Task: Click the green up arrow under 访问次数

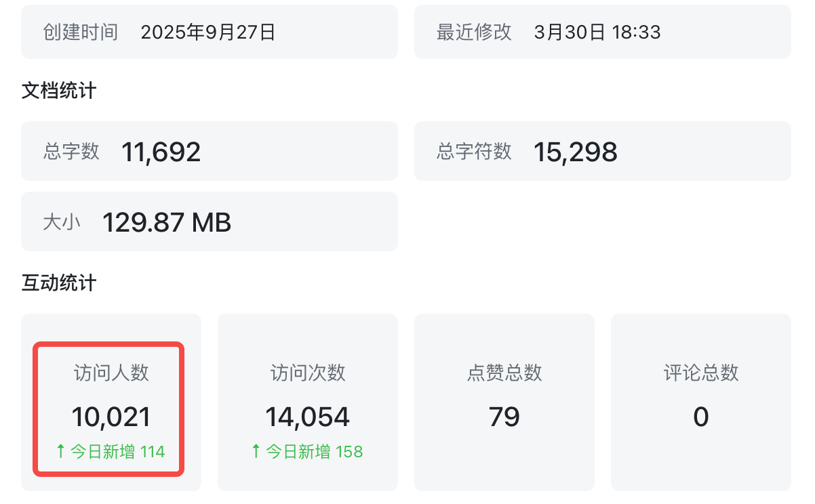Action: tap(256, 450)
